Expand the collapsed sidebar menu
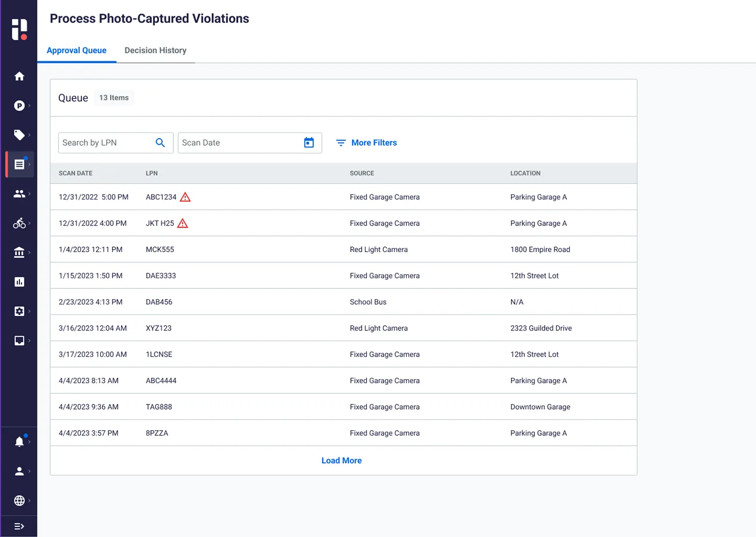Image resolution: width=756 pixels, height=537 pixels. 19,526
